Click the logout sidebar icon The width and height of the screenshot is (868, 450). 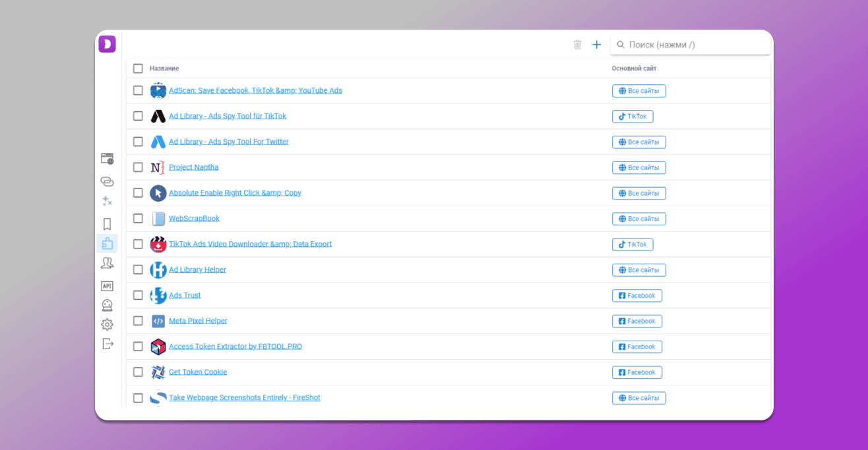[108, 343]
